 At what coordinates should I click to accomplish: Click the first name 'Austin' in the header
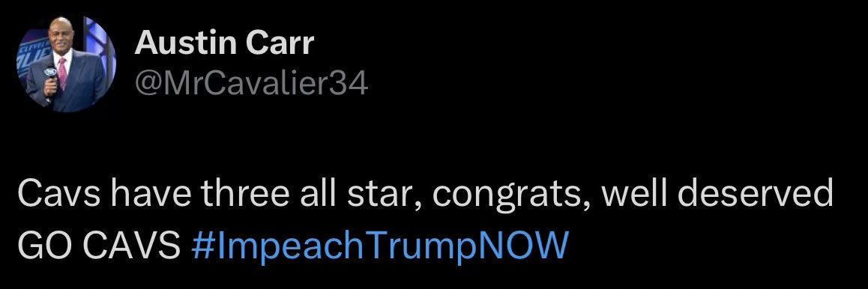pyautogui.click(x=185, y=43)
